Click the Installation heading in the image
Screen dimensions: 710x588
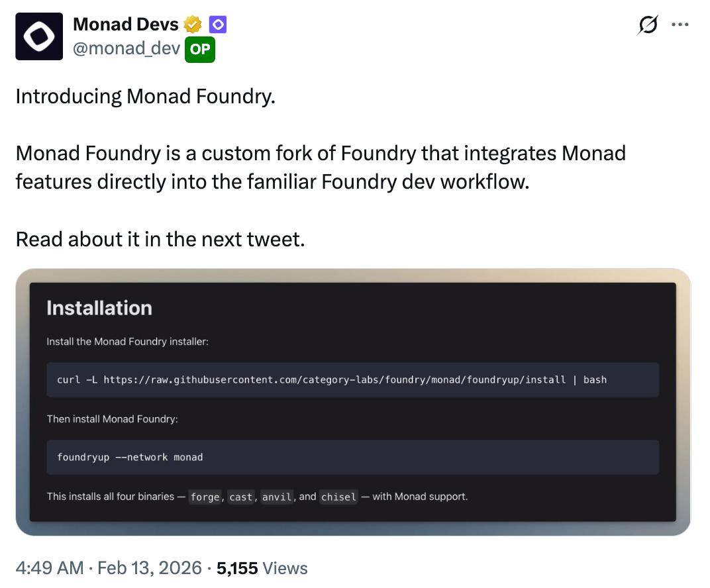(x=99, y=308)
